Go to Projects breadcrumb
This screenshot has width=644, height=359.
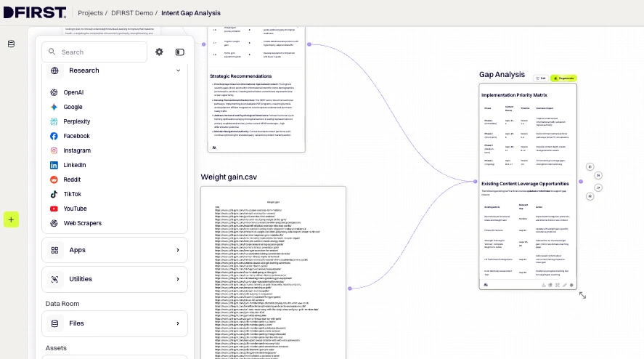90,13
